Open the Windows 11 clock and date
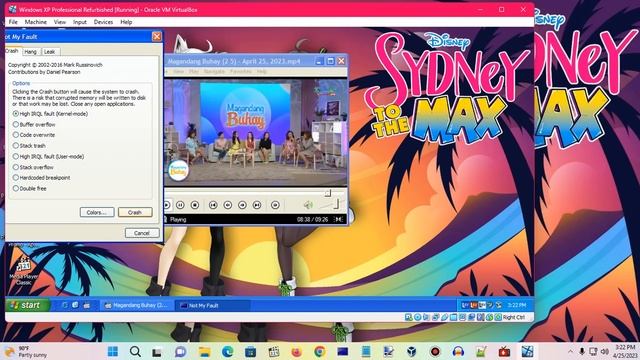640x360 pixels. click(625, 351)
